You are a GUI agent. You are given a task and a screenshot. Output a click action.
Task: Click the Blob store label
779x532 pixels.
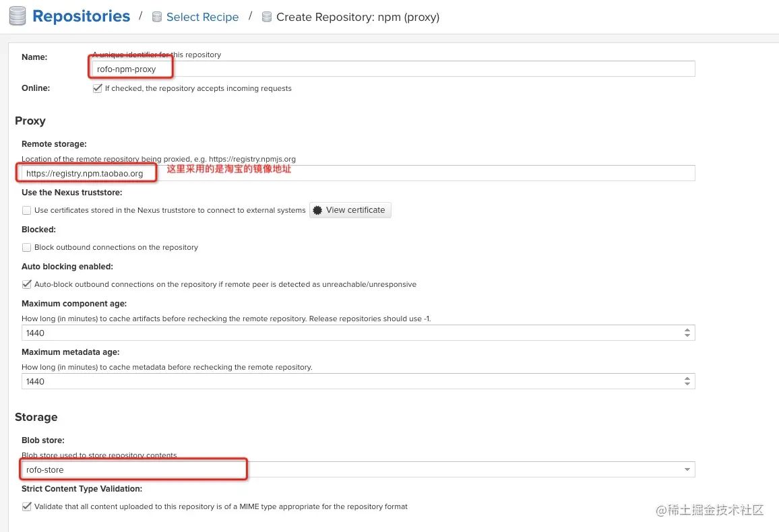click(42, 440)
